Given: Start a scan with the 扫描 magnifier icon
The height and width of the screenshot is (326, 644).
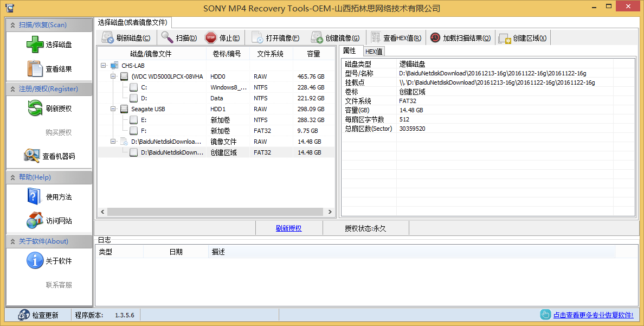Looking at the screenshot, I should click(x=167, y=37).
